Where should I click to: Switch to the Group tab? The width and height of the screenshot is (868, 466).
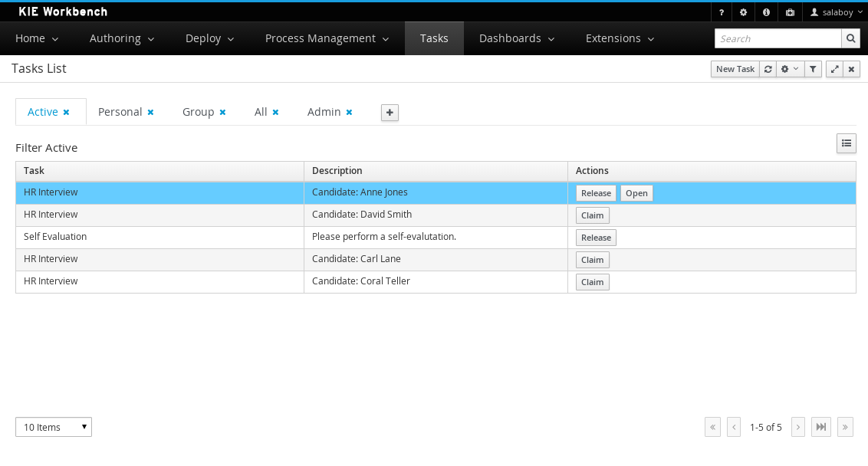[x=198, y=112]
